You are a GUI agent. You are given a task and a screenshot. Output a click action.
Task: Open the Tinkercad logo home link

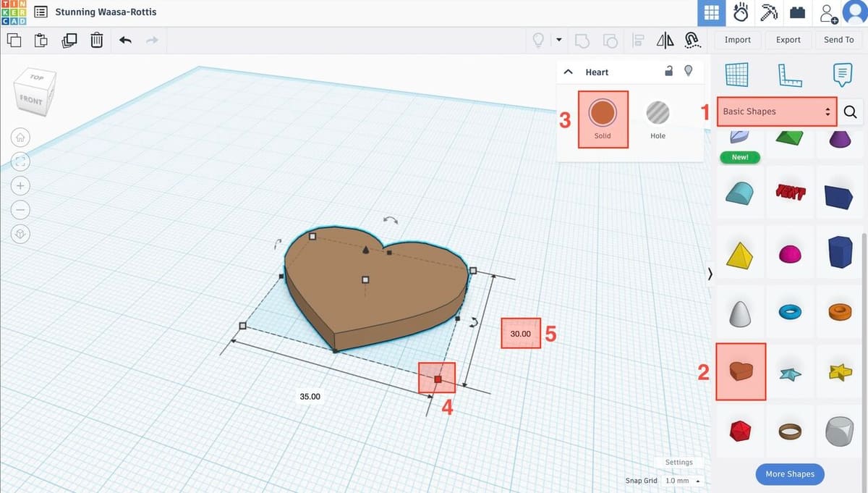(x=14, y=12)
